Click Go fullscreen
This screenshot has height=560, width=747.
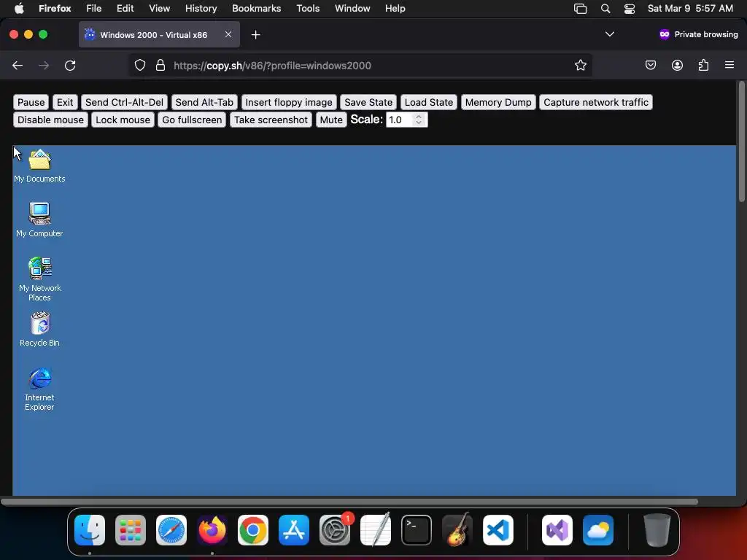(192, 120)
